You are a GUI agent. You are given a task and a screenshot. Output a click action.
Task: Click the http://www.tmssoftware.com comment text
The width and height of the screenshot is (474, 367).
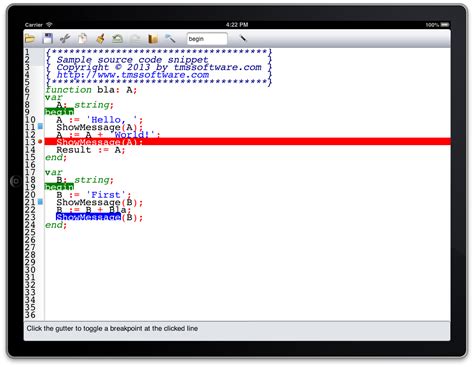tap(133, 75)
